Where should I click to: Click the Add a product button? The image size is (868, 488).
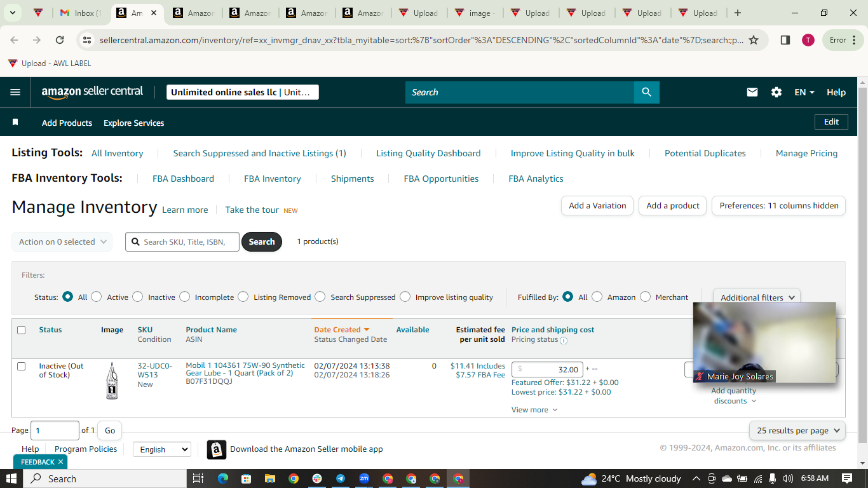click(x=673, y=205)
